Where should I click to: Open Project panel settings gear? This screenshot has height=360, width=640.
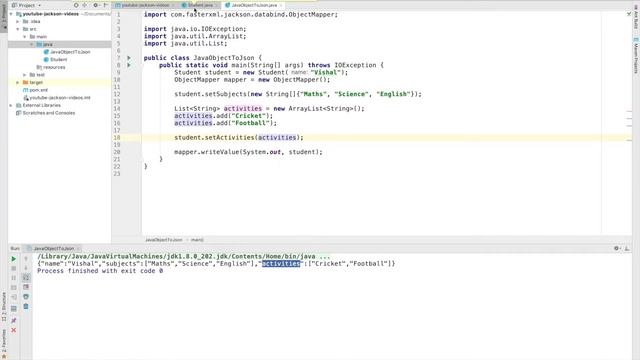click(x=96, y=5)
